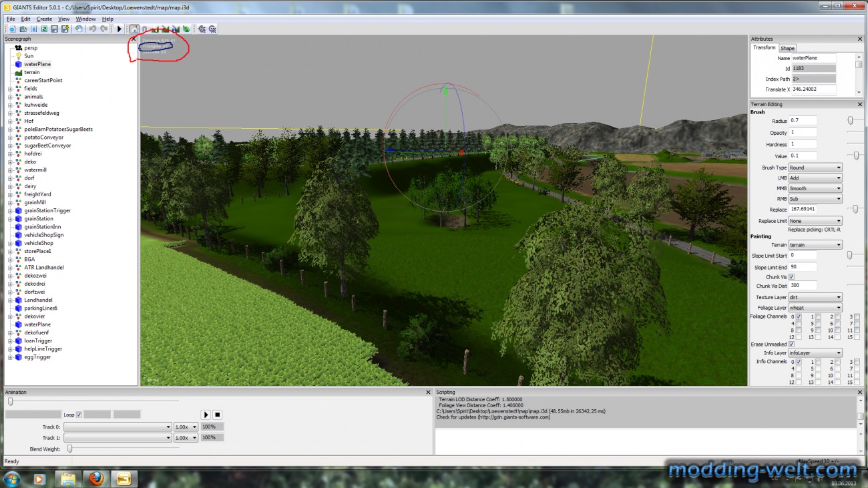Open the File menu

[11, 19]
